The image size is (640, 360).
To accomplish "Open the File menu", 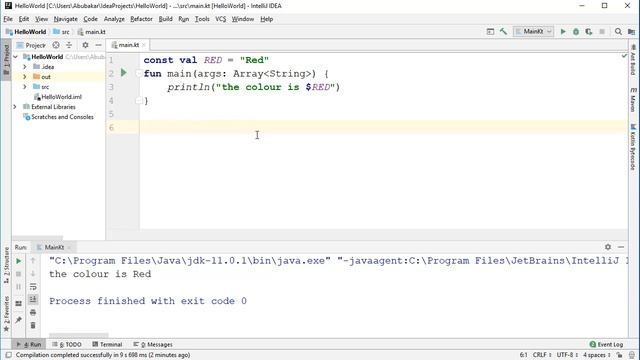I will 8,19.
